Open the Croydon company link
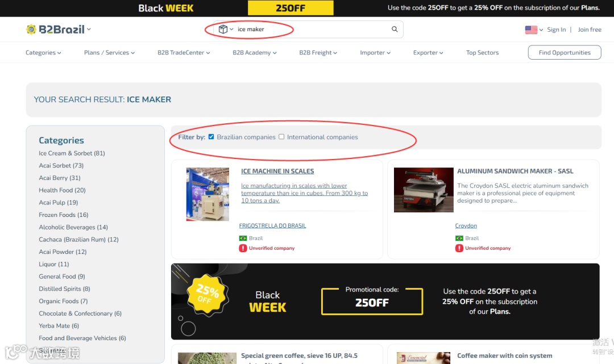Viewport: 614px width, 364px height. [466, 225]
